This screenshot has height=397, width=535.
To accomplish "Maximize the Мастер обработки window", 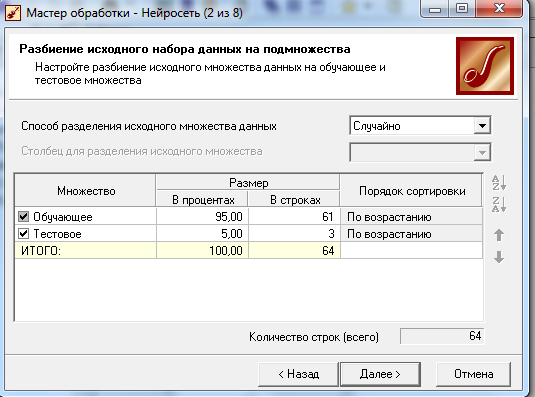I will tap(462, 9).
